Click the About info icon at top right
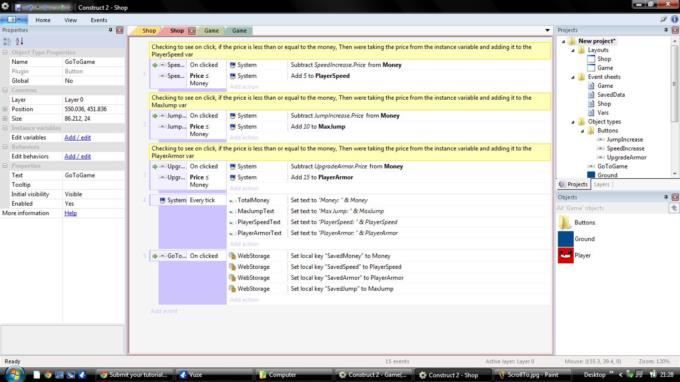Screen dimensions: 680x382 [x=674, y=20]
